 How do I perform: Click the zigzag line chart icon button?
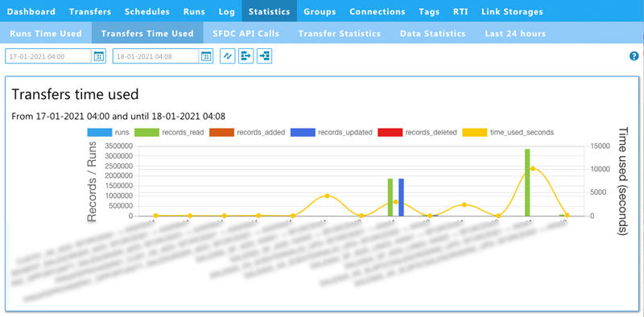(228, 56)
